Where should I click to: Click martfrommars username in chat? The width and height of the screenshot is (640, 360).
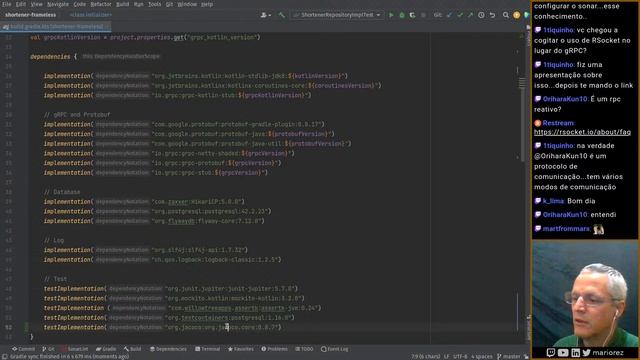[x=566, y=229]
